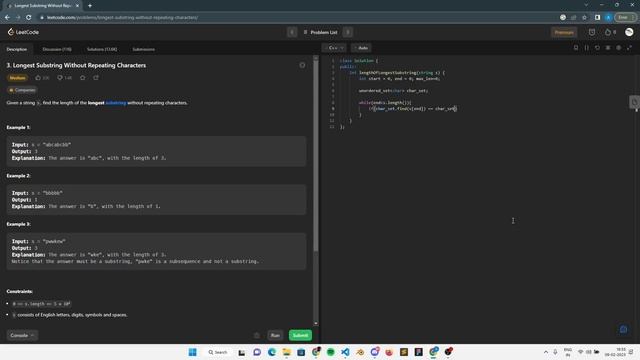This screenshot has width=640, height=360.
Task: Switch to the Discussion tab
Action: [57, 49]
